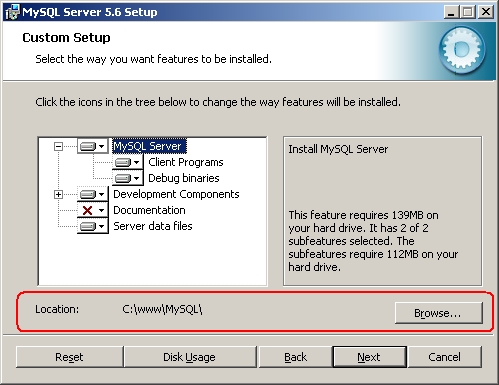Click Browse to change install location

(x=439, y=313)
